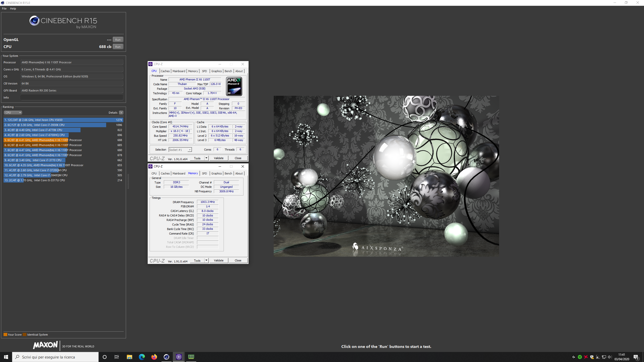
Task: Click Tools button in lower CPU-Z window
Action: click(x=197, y=260)
